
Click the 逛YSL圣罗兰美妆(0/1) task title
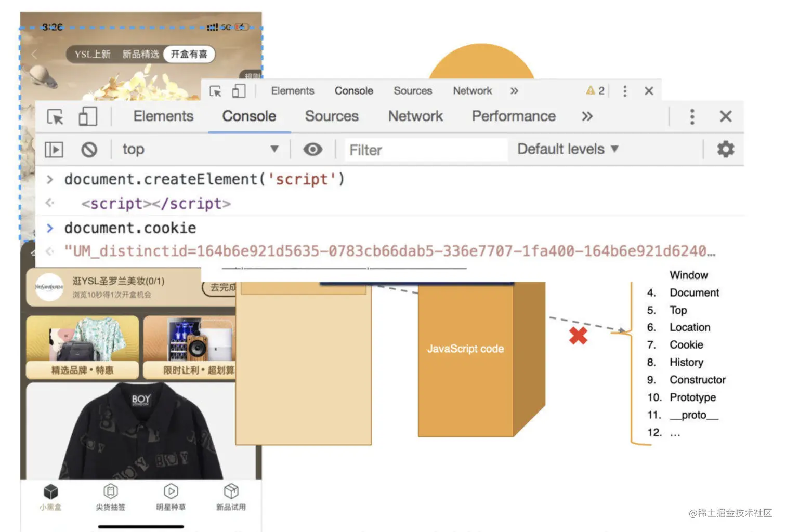(118, 281)
